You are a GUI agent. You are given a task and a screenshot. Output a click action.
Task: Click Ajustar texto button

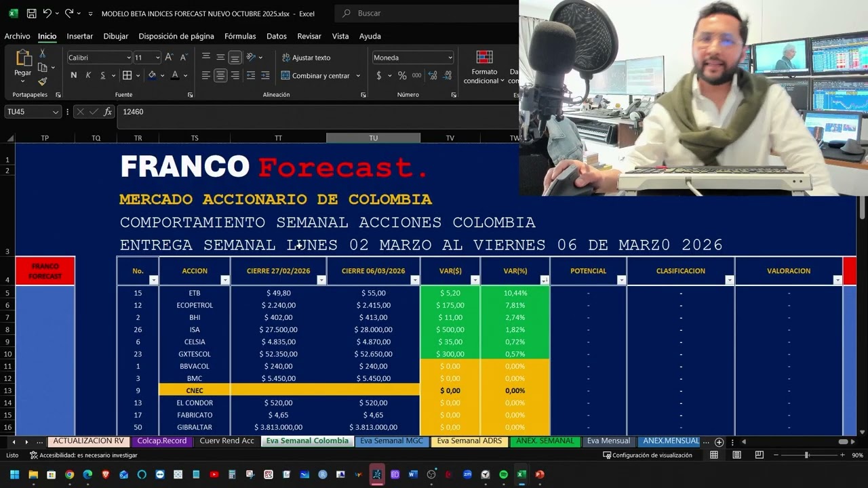[307, 58]
